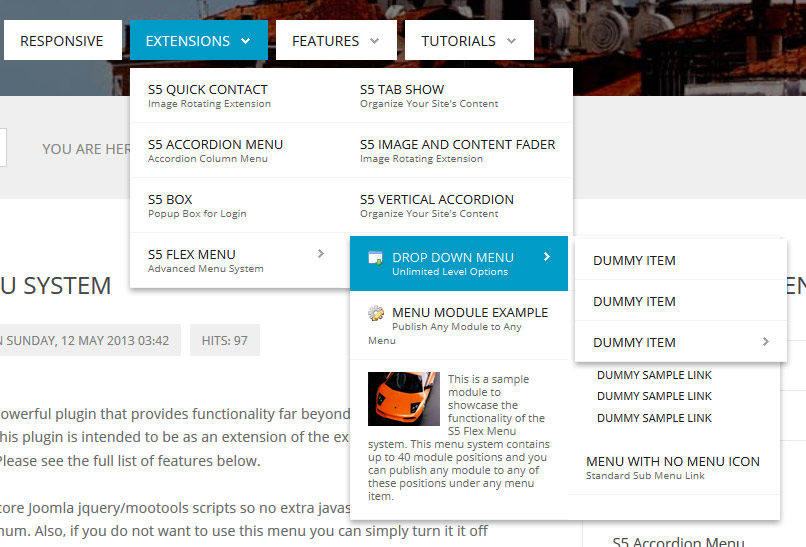Choose the S5 Tab Show entry
Screen dimensions: 806x547
coord(402,89)
